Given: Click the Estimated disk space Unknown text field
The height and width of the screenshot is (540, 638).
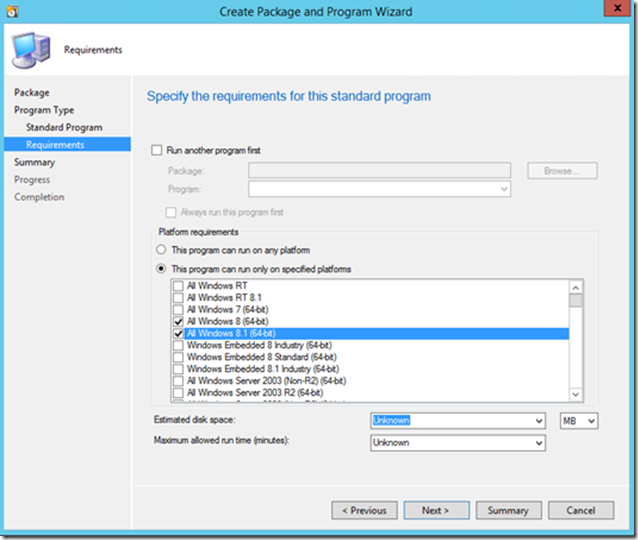Looking at the screenshot, I should [452, 420].
